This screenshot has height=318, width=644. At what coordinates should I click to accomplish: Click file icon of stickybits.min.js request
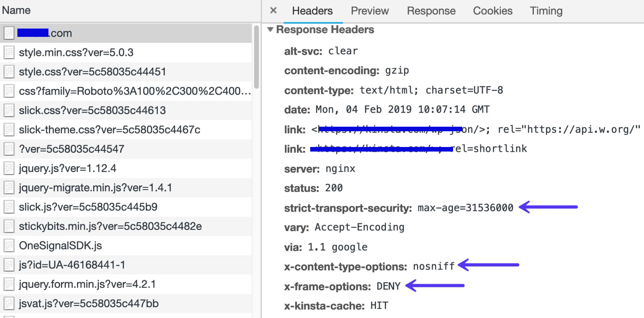pyautogui.click(x=9, y=226)
